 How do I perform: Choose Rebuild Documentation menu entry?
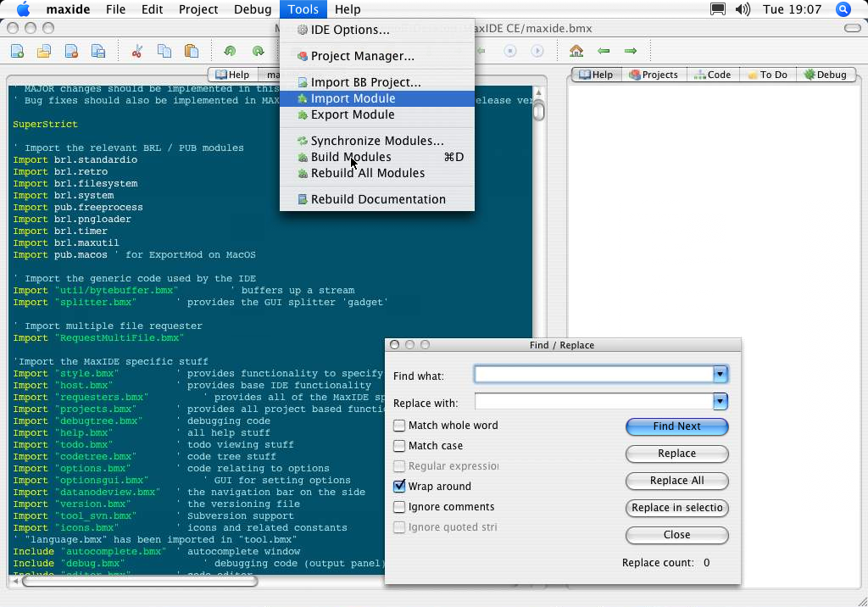377,199
